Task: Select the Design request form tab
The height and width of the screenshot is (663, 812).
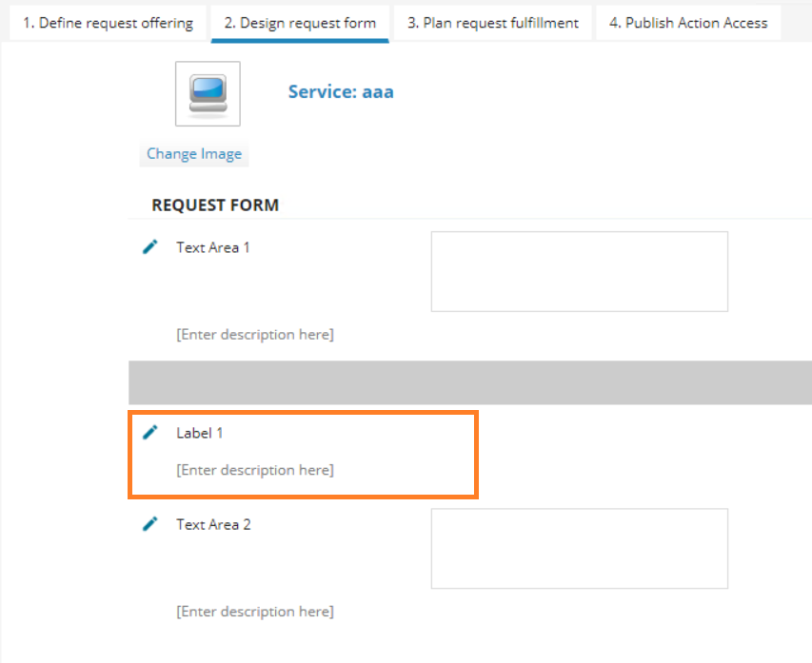Action: [x=300, y=23]
